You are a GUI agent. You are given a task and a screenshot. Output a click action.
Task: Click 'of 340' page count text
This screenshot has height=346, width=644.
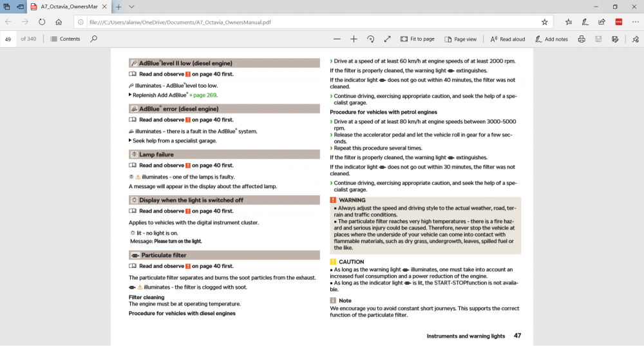(28, 39)
